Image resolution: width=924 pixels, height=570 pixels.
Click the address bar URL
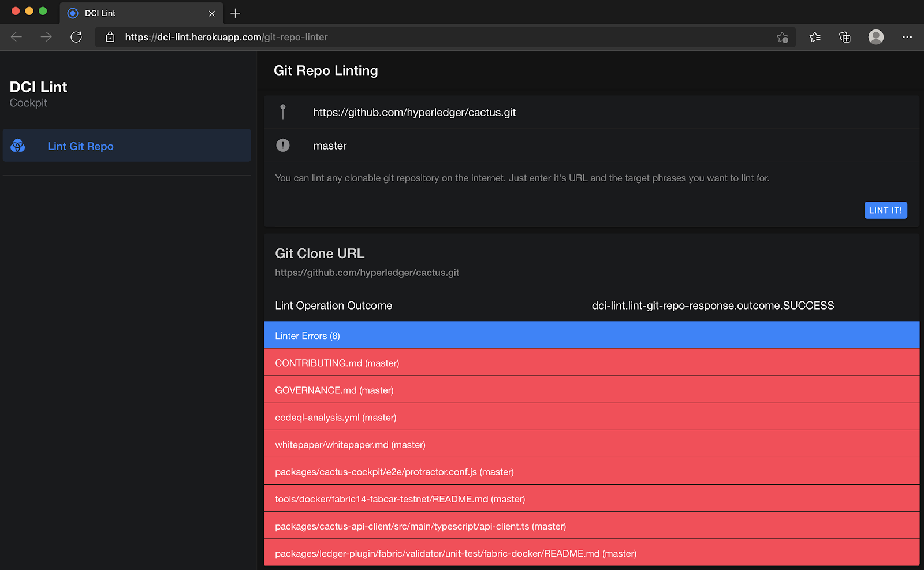coord(226,37)
